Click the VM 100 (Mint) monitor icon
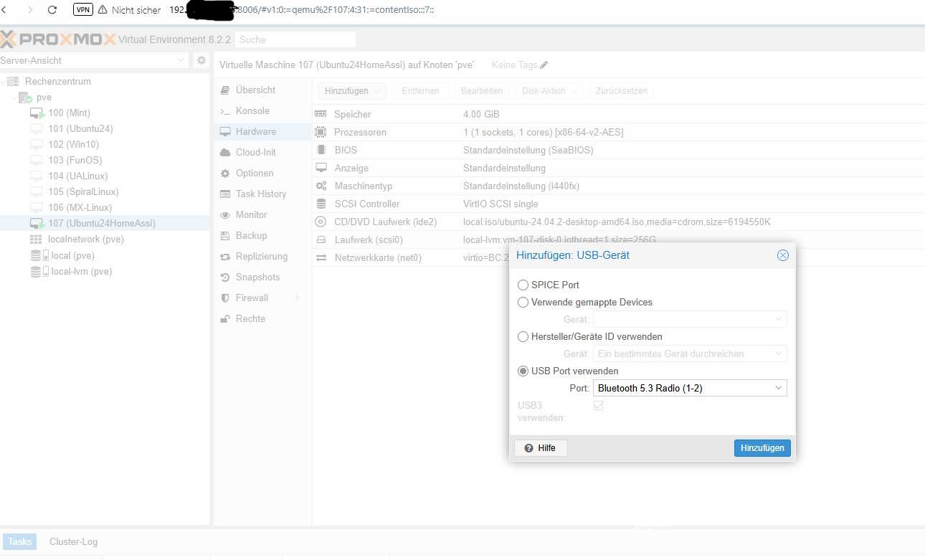The image size is (925, 560). 37,113
